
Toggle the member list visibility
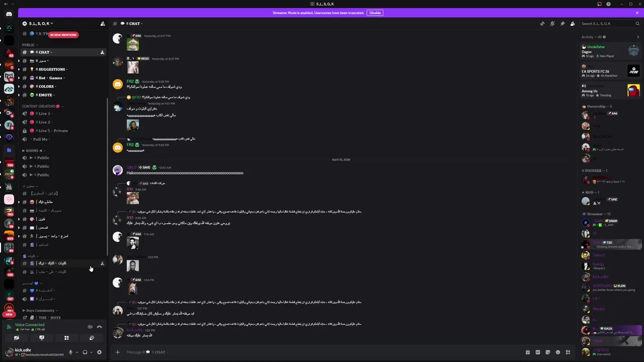tap(573, 24)
